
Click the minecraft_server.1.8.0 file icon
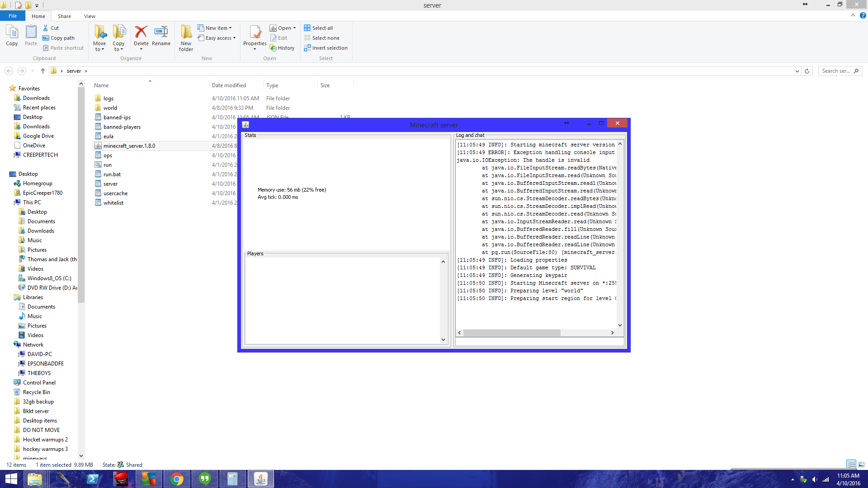97,145
